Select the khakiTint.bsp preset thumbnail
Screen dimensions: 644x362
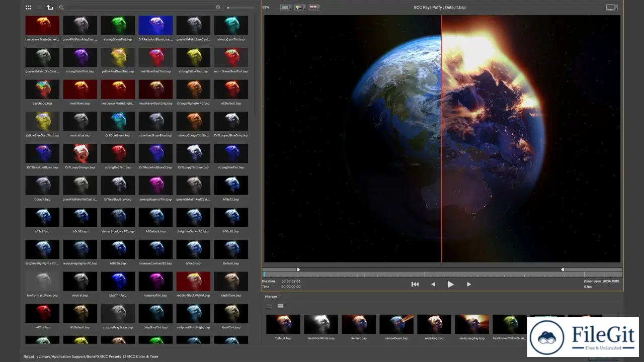pyautogui.click(x=231, y=313)
